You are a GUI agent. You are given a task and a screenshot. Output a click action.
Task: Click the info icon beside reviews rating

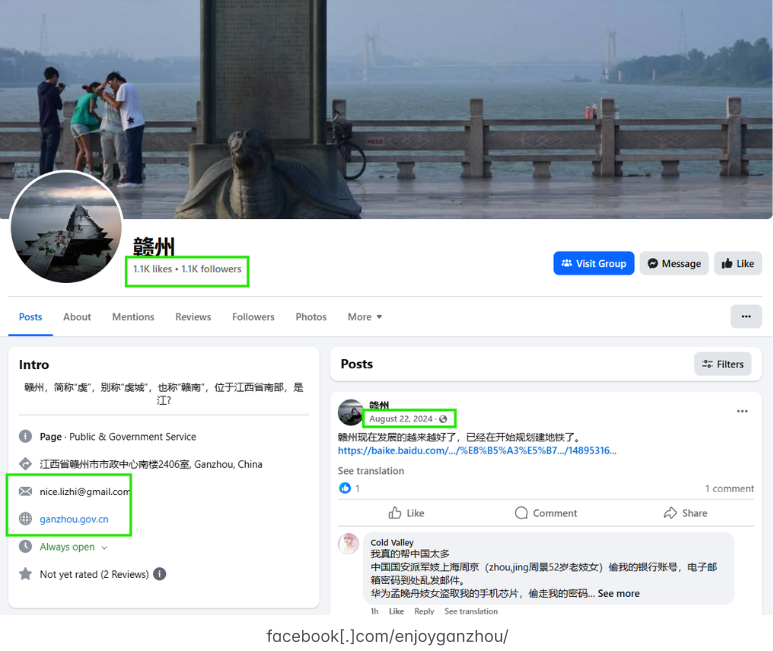[160, 574]
